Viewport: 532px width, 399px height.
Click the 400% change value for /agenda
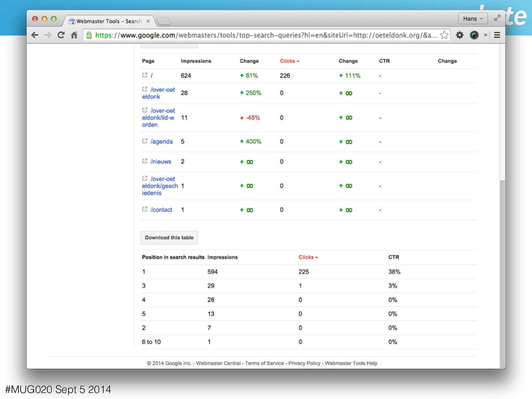tap(253, 142)
